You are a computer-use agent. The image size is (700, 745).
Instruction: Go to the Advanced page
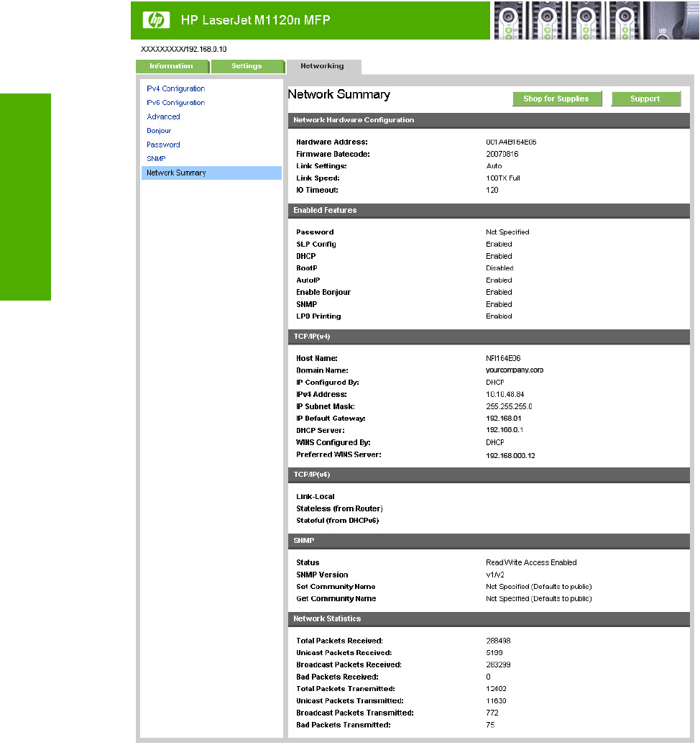tap(163, 116)
